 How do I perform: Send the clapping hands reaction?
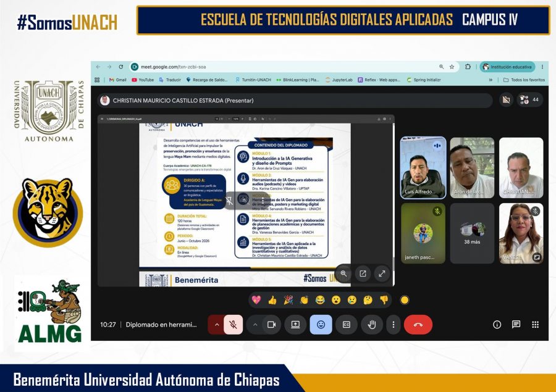[x=304, y=300]
